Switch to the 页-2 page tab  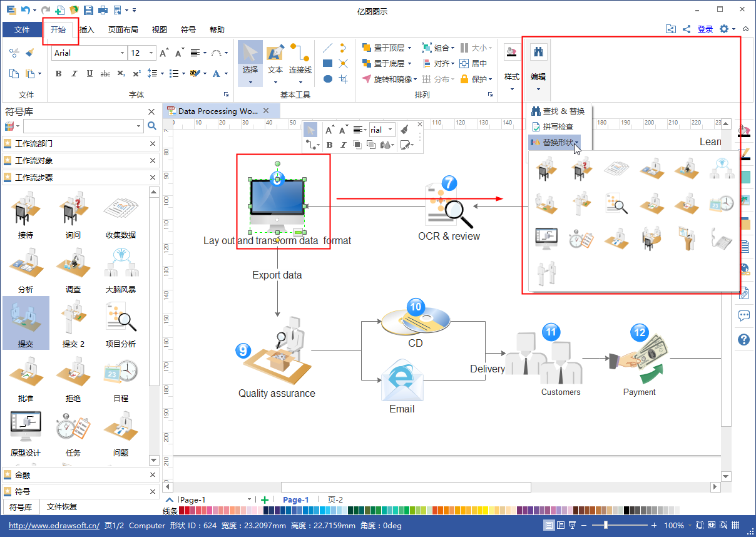pyautogui.click(x=335, y=499)
